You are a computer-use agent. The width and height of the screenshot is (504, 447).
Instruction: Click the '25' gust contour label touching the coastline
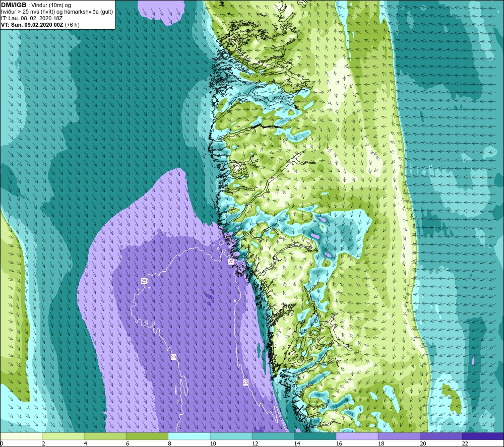(x=231, y=261)
